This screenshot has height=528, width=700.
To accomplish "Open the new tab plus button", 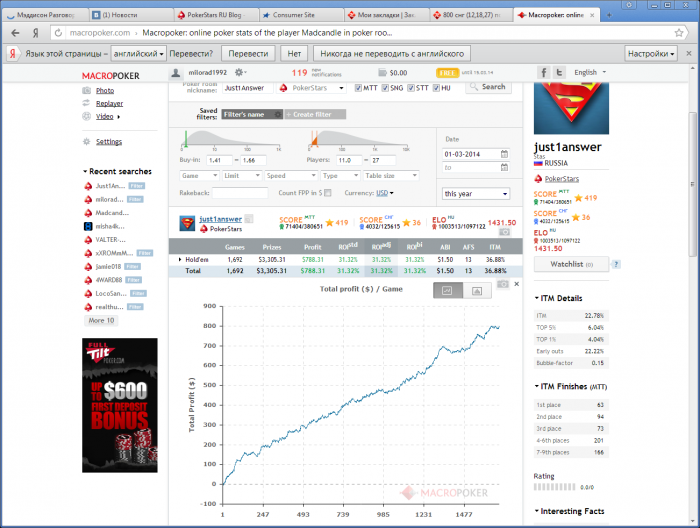I will [609, 15].
